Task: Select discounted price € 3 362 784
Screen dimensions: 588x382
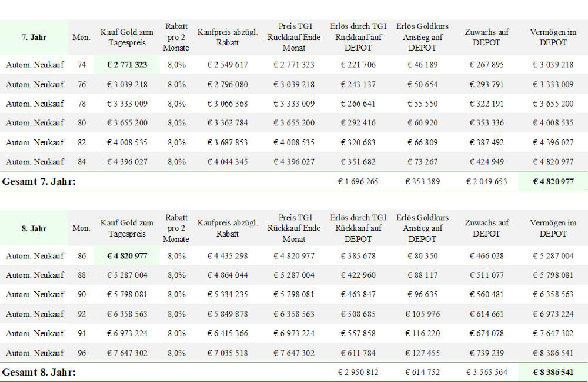Action: point(228,122)
